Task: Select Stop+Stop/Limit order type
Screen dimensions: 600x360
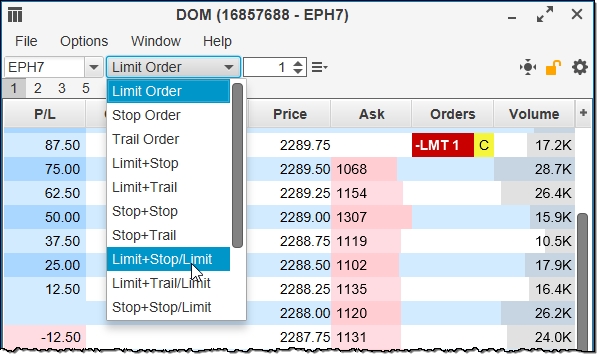Action: [x=168, y=307]
